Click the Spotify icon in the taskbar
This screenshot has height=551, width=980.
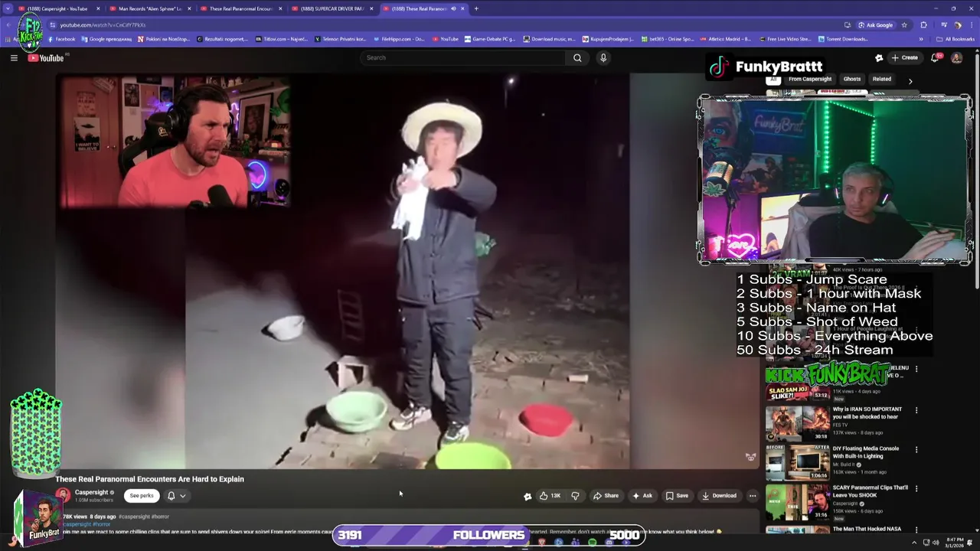pos(592,543)
